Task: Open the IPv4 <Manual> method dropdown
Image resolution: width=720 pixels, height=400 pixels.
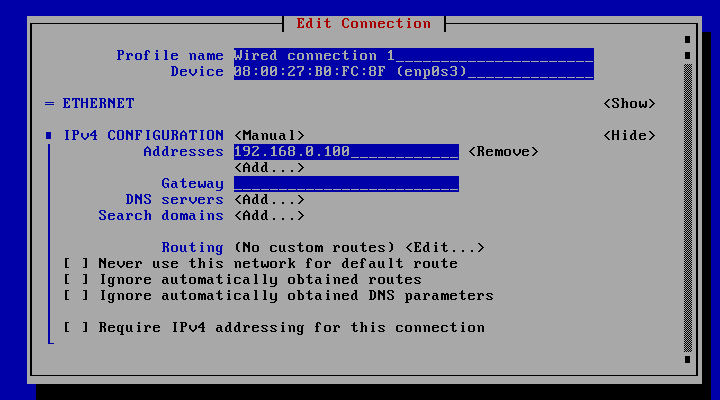Action: click(x=269, y=135)
